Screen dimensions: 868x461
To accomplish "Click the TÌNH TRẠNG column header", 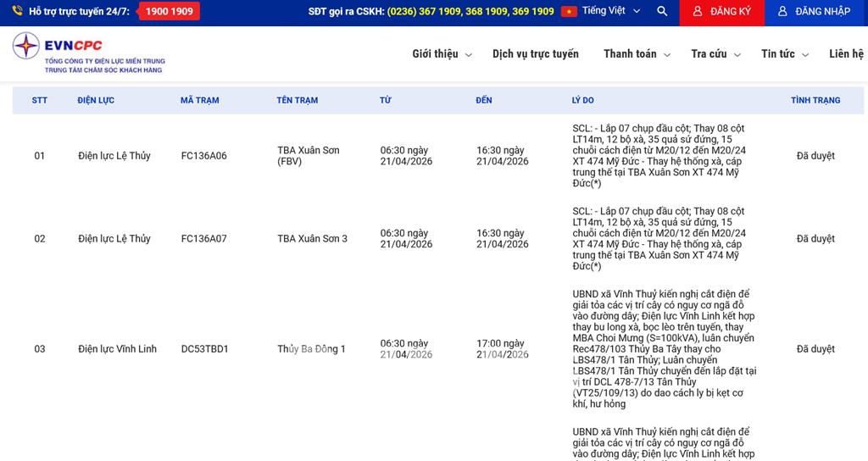I will pos(815,100).
